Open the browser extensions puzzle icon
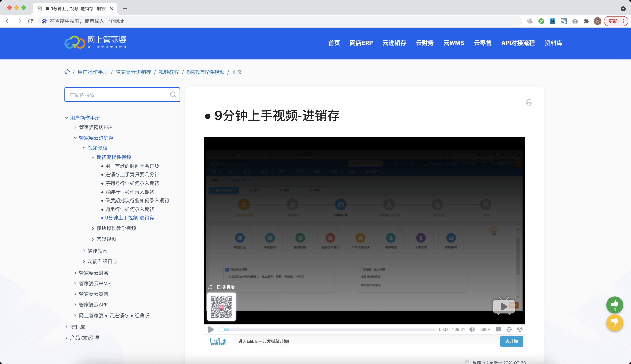 click(586, 21)
